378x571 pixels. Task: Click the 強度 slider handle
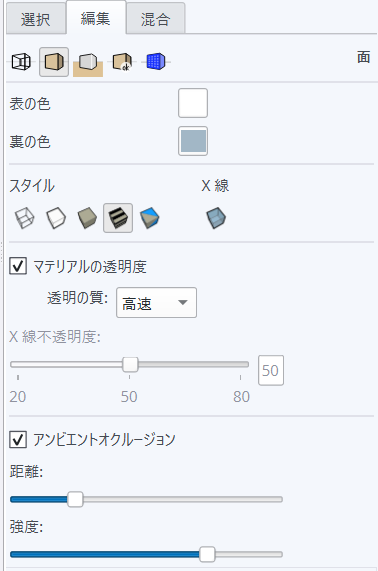[x=207, y=554]
